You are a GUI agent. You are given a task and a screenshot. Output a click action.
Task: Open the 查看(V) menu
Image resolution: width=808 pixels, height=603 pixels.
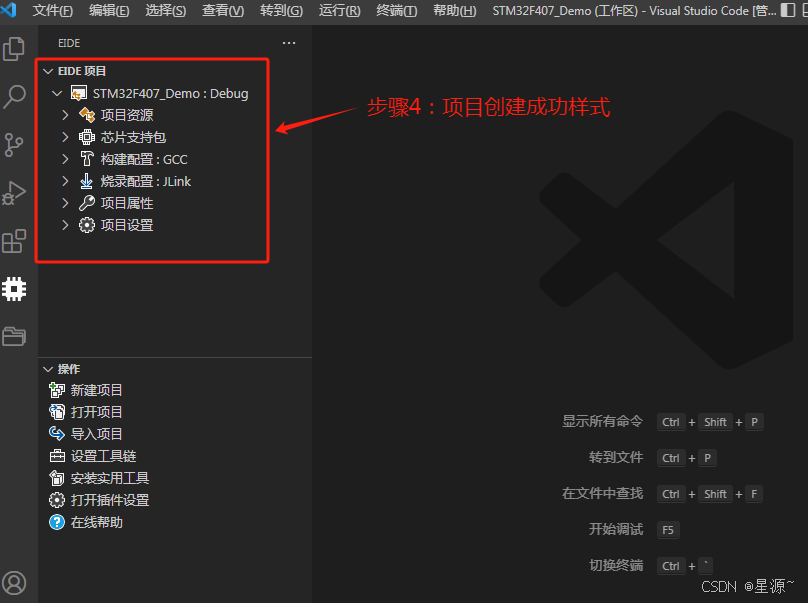pyautogui.click(x=223, y=10)
